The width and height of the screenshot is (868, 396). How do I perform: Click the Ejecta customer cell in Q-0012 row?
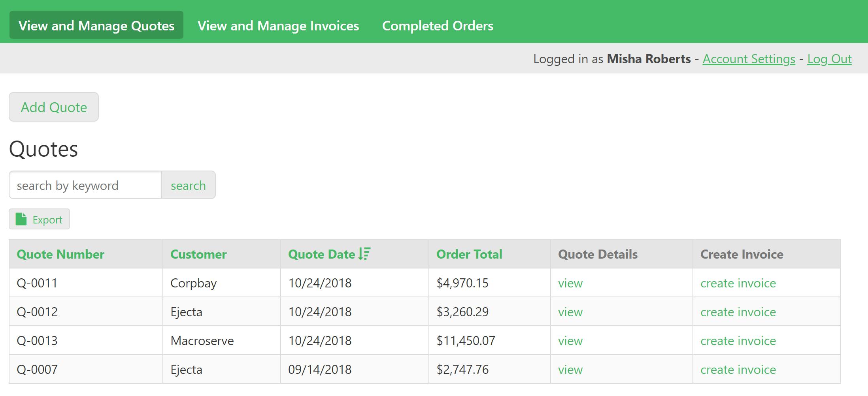click(x=222, y=312)
